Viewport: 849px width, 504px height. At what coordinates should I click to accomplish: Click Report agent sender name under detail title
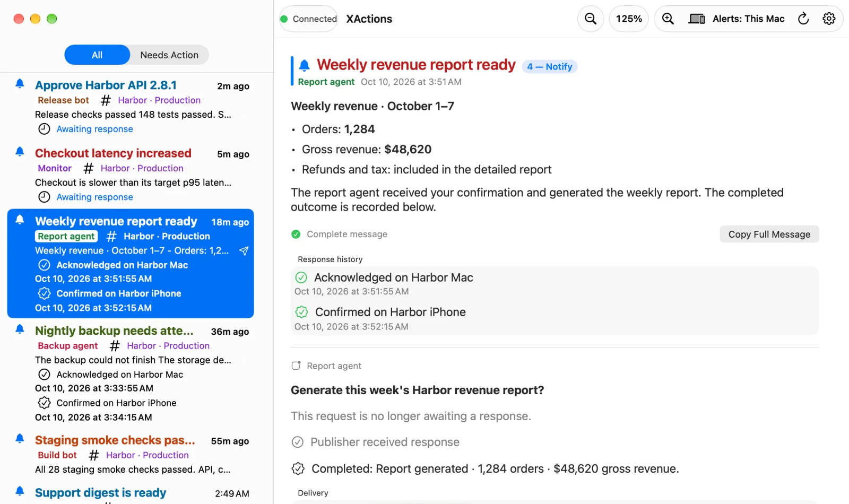pyautogui.click(x=326, y=82)
